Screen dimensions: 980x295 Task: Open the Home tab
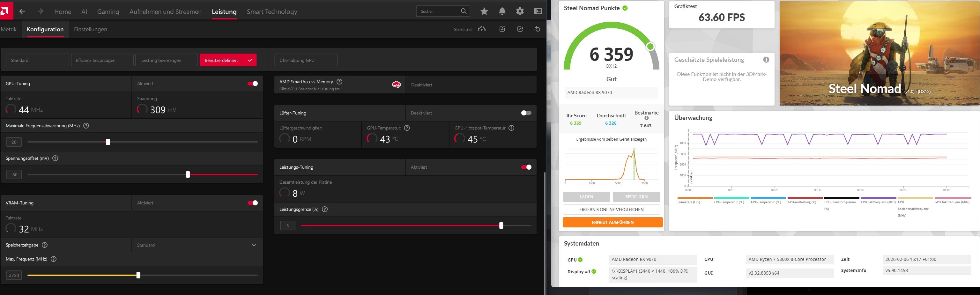63,12
